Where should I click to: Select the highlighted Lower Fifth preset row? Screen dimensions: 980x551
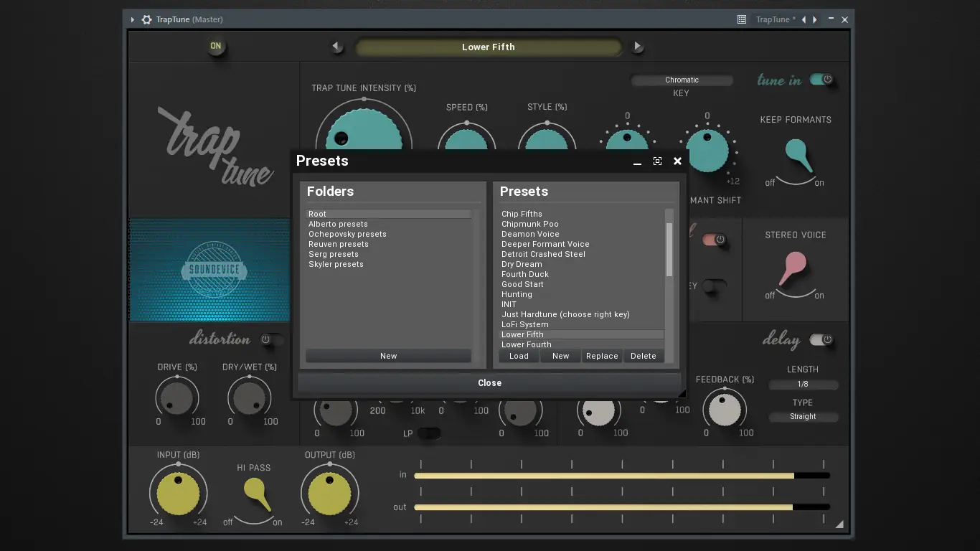point(582,334)
